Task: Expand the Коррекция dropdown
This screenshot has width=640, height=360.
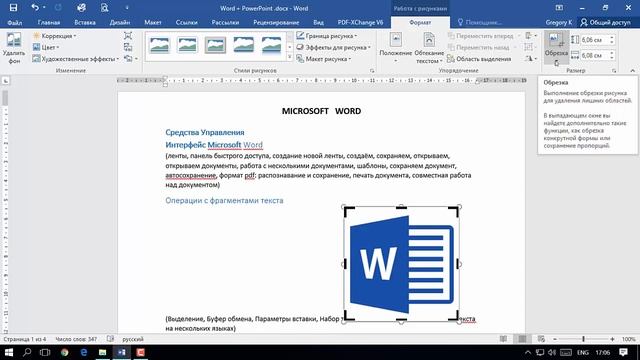Action: pyautogui.click(x=54, y=36)
